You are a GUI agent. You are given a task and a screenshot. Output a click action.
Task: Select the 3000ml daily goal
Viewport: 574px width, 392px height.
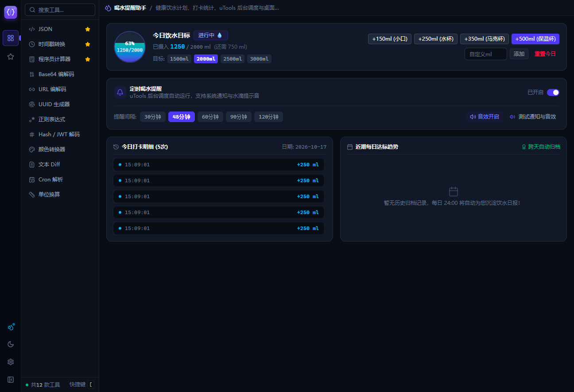coord(259,59)
